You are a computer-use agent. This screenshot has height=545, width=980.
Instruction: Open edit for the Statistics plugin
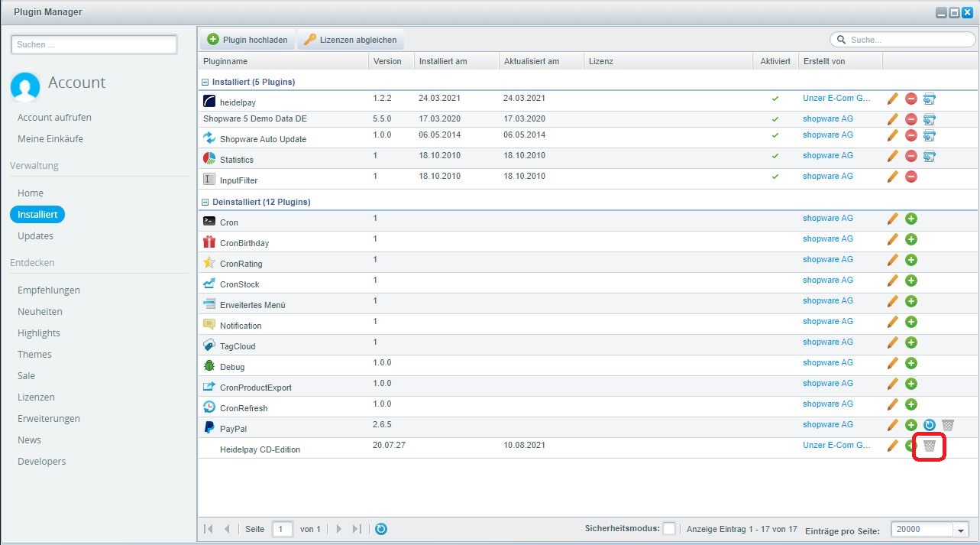[892, 156]
